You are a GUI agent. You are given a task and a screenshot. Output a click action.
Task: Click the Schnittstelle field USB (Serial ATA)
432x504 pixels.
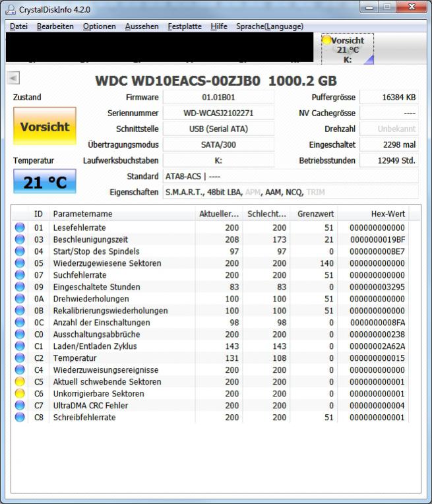tap(218, 129)
